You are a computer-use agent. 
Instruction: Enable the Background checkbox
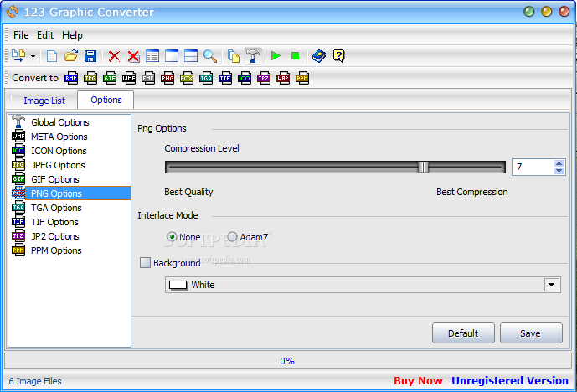click(145, 263)
